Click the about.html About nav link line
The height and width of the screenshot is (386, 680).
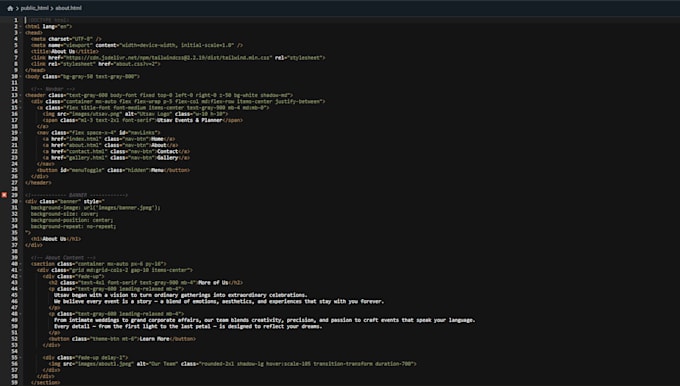(110, 145)
